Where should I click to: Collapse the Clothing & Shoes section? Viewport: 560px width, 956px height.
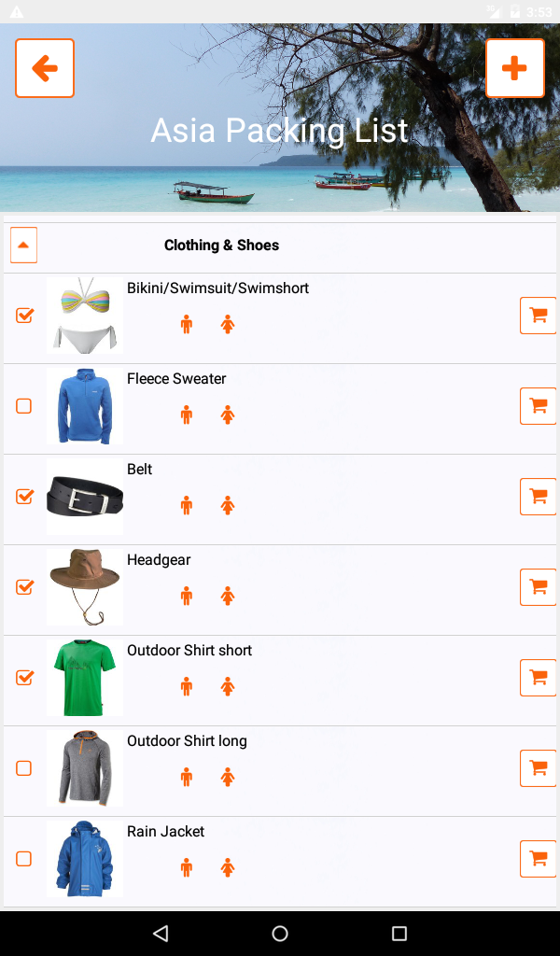(23, 246)
